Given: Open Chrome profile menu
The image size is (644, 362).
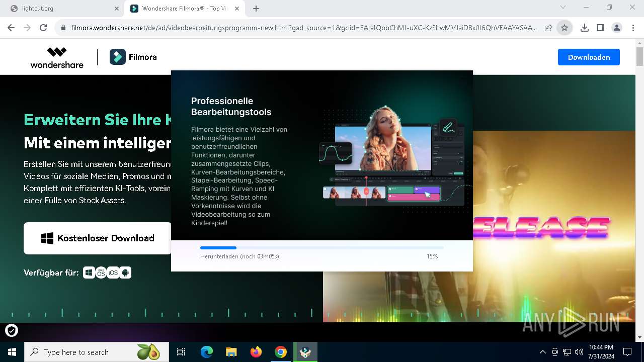Looking at the screenshot, I should click(x=617, y=28).
